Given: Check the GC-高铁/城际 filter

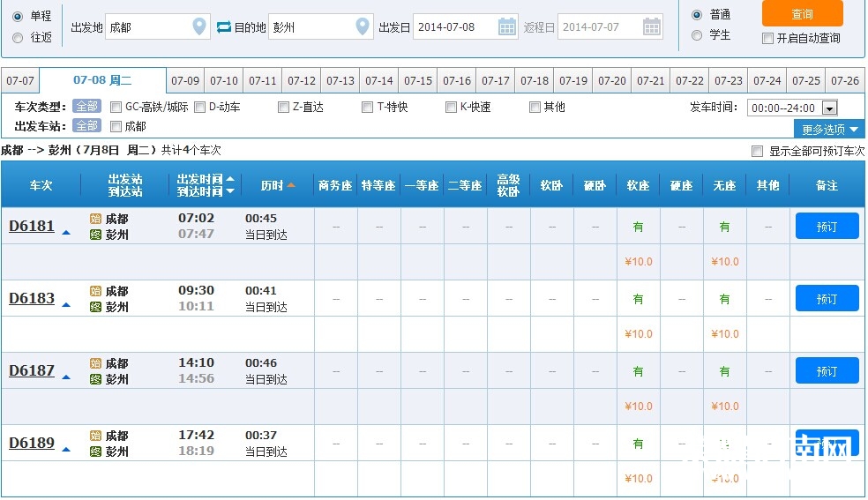Looking at the screenshot, I should pos(116,107).
